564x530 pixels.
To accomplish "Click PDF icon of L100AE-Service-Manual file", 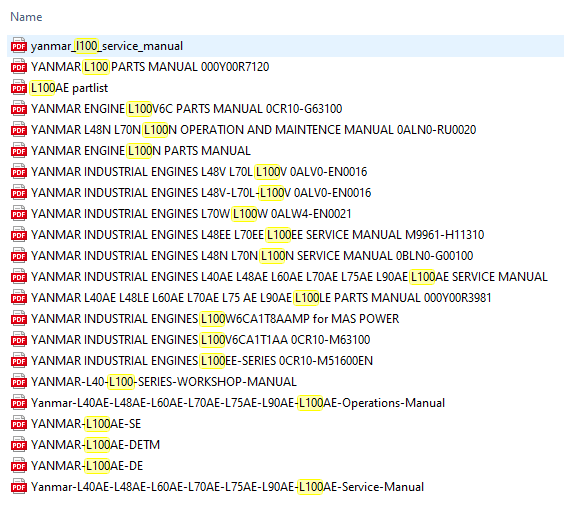I will pyautogui.click(x=19, y=486).
